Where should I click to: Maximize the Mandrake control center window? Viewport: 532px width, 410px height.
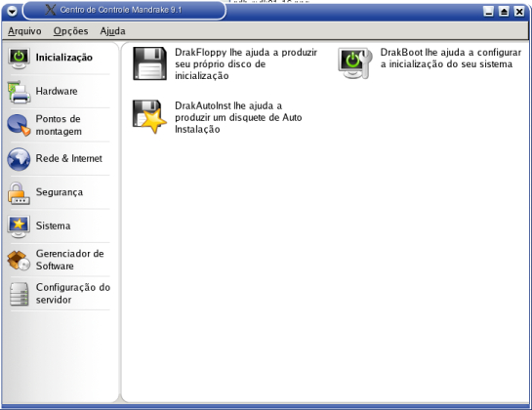tap(504, 12)
